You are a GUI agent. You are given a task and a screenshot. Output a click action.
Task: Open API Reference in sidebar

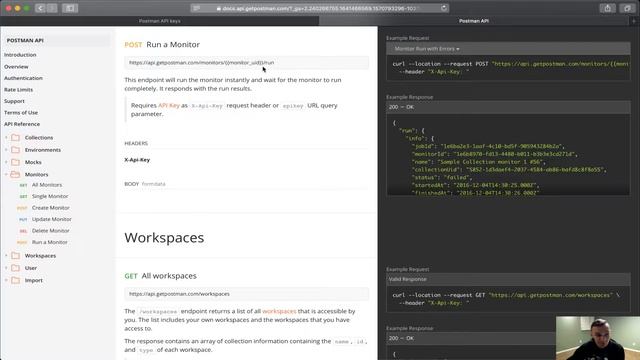point(22,124)
